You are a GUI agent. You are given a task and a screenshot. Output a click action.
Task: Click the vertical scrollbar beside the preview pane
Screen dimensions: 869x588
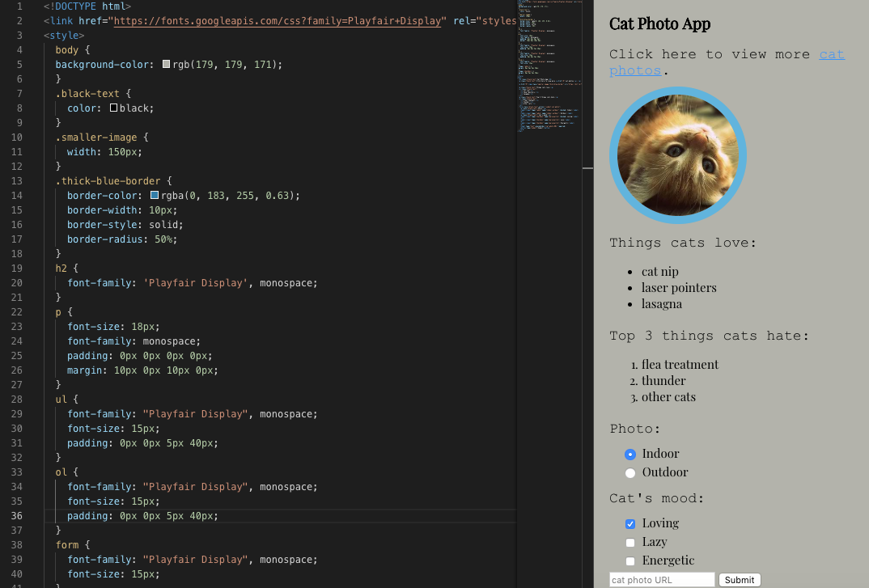[587, 168]
